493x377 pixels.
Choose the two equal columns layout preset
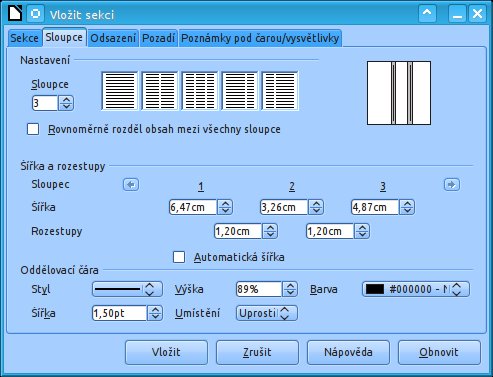click(160, 91)
